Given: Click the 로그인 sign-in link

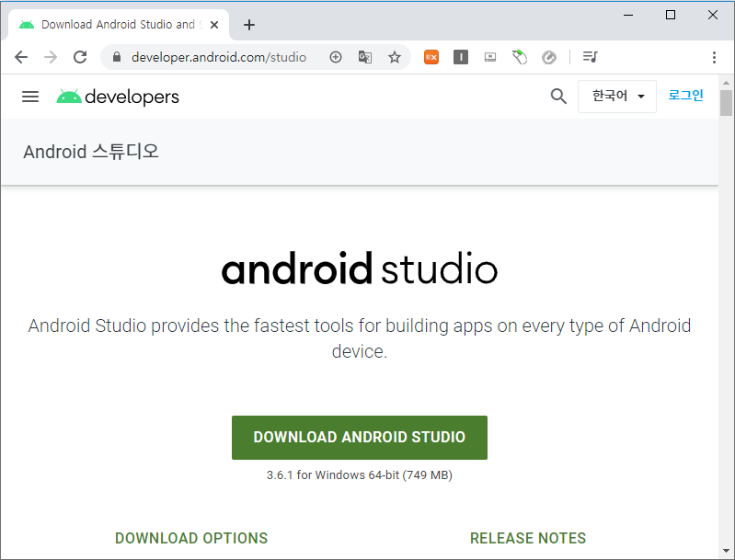Looking at the screenshot, I should (x=685, y=95).
